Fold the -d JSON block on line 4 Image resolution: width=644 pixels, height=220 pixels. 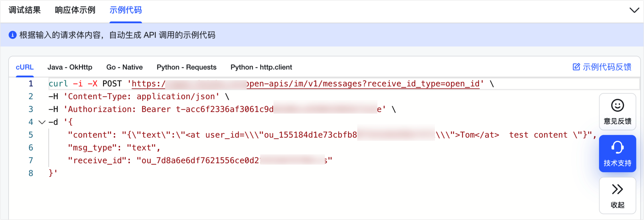[x=42, y=122]
